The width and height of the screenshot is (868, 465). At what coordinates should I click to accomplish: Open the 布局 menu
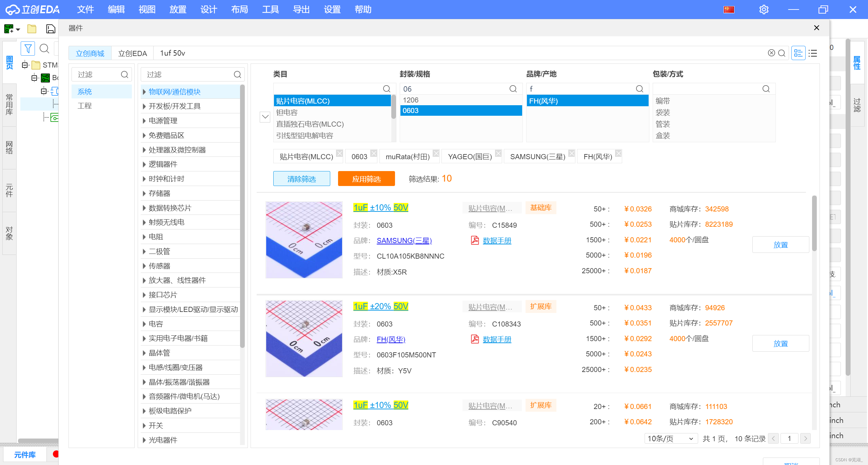tap(239, 10)
